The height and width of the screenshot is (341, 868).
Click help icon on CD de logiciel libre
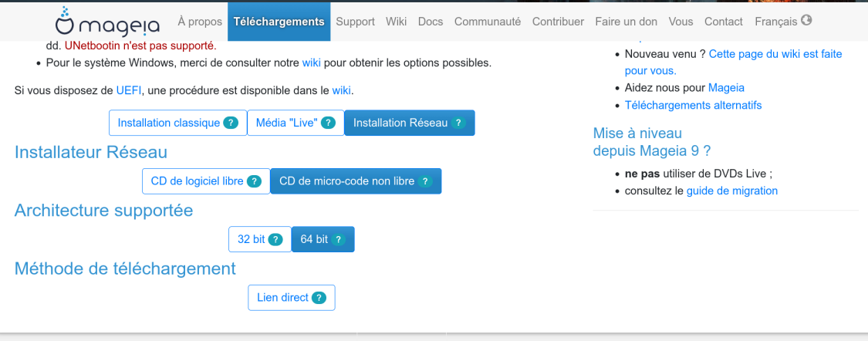click(254, 181)
